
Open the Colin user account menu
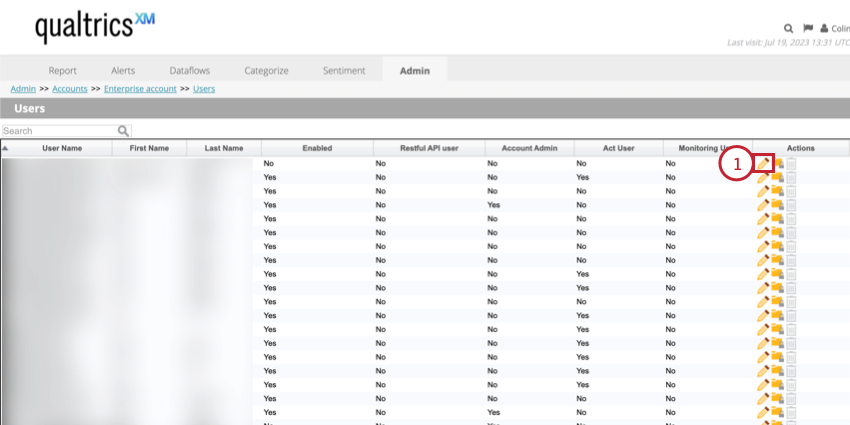[834, 29]
